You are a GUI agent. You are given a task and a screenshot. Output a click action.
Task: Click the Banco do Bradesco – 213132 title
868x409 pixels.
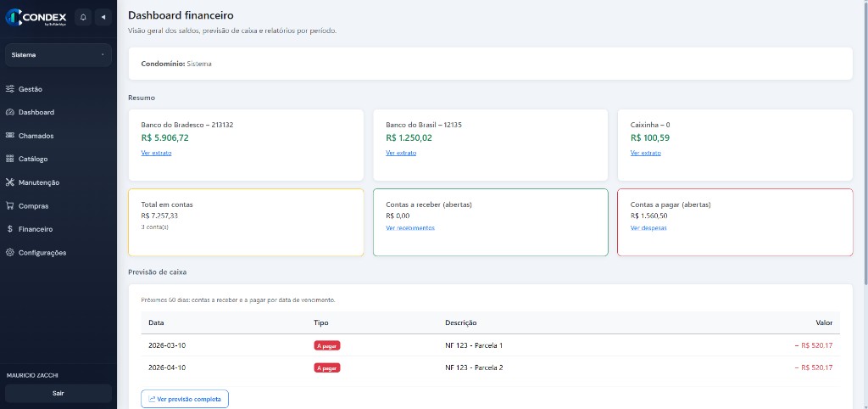click(187, 125)
